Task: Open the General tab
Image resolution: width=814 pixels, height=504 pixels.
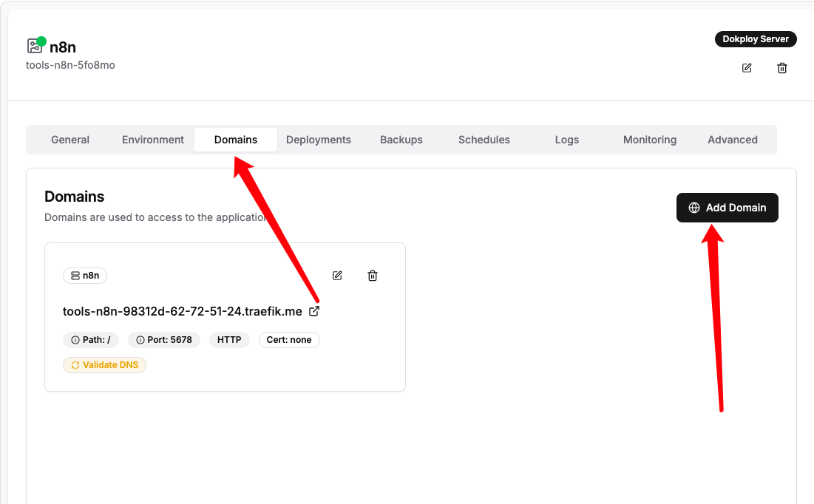Action: 70,140
